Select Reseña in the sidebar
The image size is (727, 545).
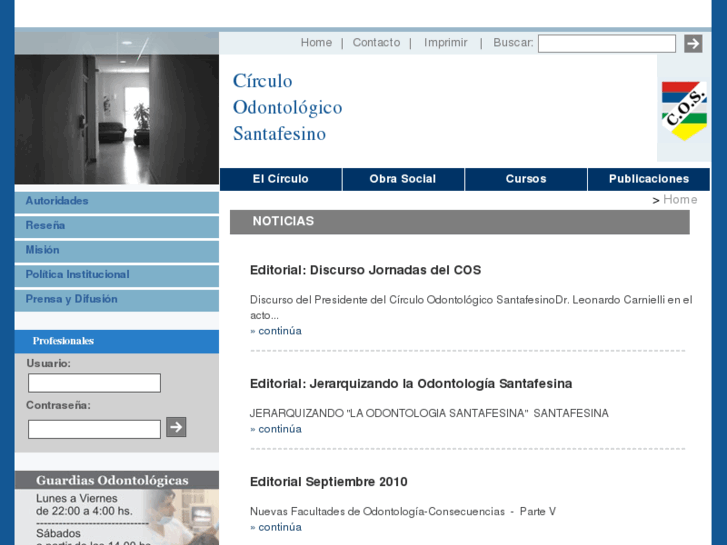[117, 226]
